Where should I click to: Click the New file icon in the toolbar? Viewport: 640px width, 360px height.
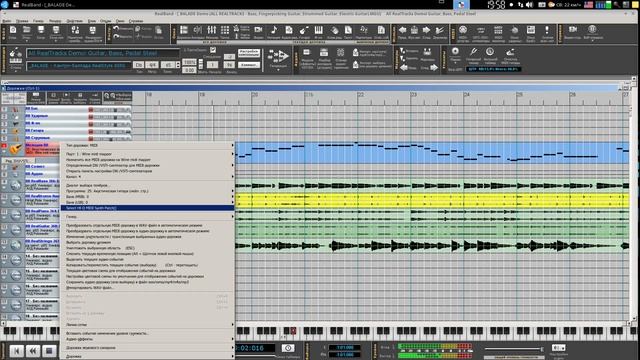(13, 30)
